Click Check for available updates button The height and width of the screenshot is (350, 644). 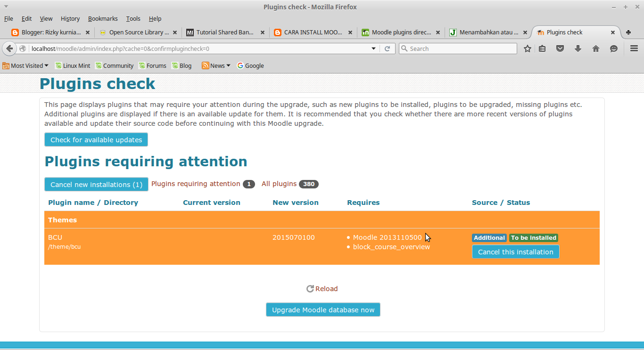[x=96, y=140]
